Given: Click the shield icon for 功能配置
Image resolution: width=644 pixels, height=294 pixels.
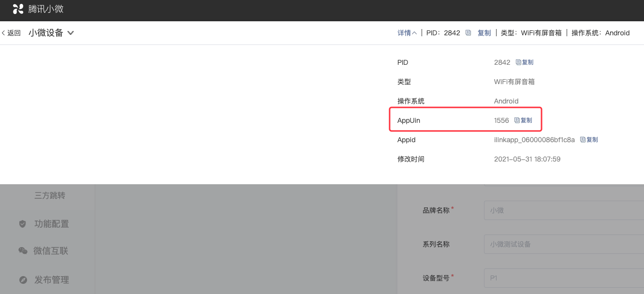Looking at the screenshot, I should (22, 224).
